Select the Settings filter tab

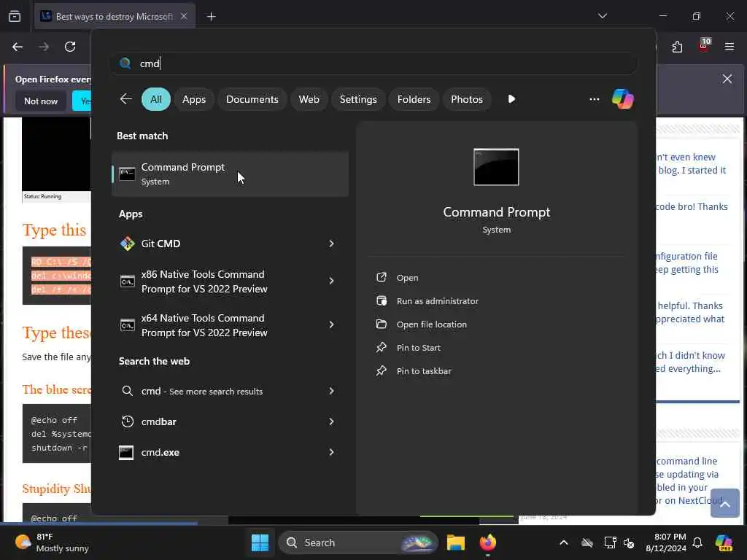(357, 99)
